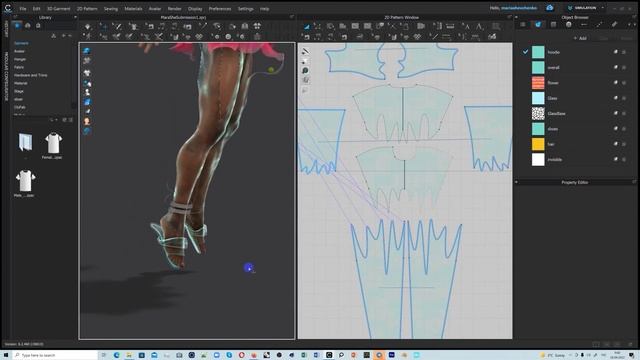Viewport: 640px width, 360px height.
Task: Select the Edit Pattern tool beside Transform Pattern
Action: [x=317, y=26]
